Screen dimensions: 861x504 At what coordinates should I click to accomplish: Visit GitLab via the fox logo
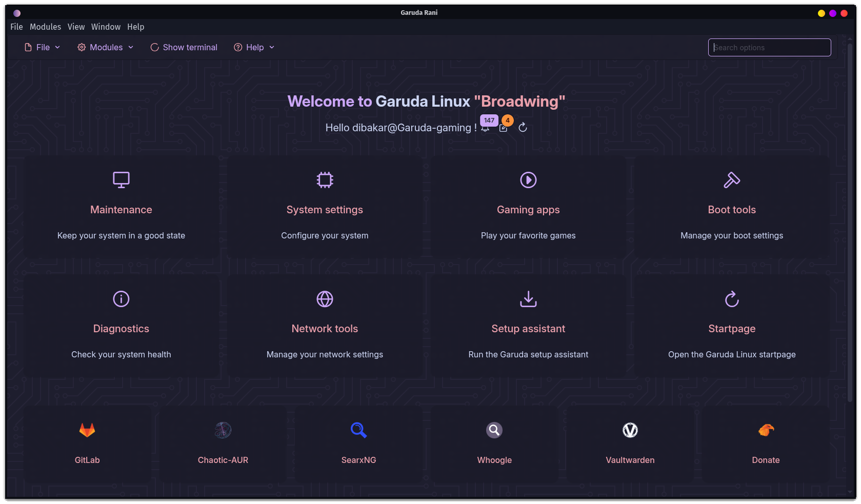[x=87, y=430]
